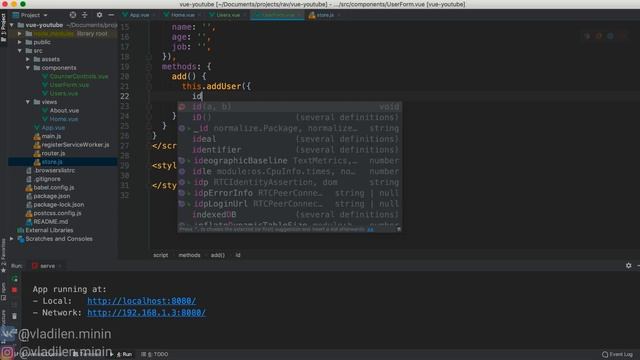This screenshot has height=360, width=640.
Task: Click the locate-in-project target icon
Action: pos(73,15)
